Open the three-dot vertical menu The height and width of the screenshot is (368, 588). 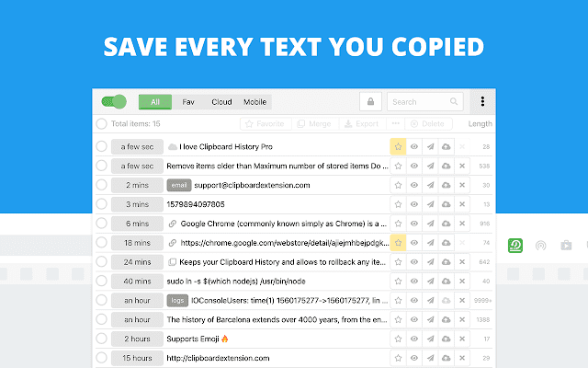coord(482,101)
